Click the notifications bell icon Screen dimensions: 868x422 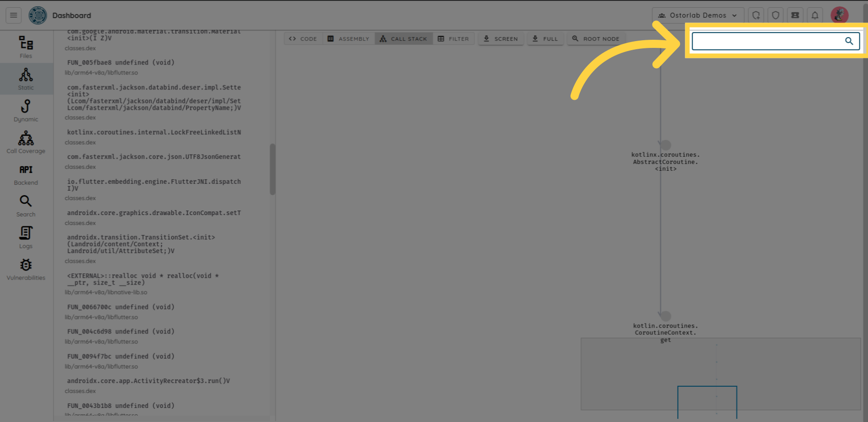(x=815, y=15)
